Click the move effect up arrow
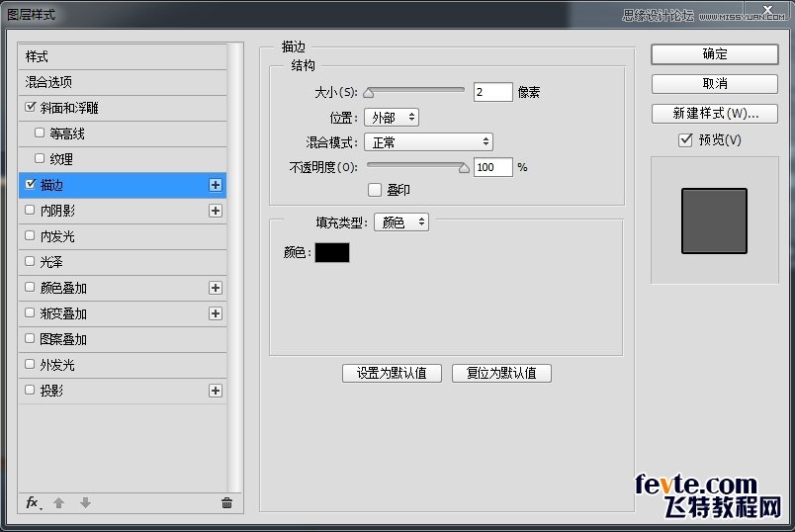 coord(58,502)
